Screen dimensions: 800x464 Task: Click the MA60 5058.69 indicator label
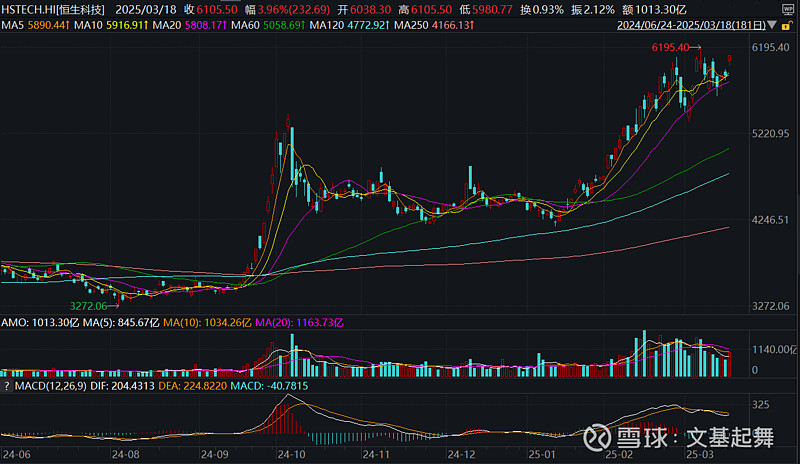click(x=268, y=25)
